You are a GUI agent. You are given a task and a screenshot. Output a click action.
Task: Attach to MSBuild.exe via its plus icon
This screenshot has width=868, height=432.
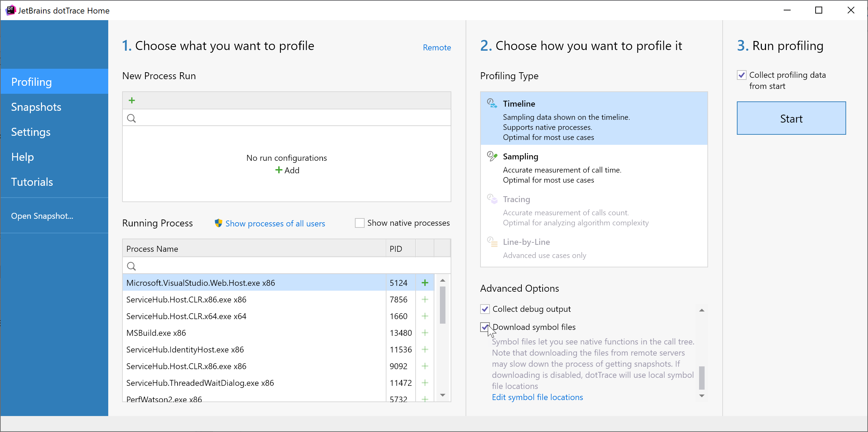[425, 333]
